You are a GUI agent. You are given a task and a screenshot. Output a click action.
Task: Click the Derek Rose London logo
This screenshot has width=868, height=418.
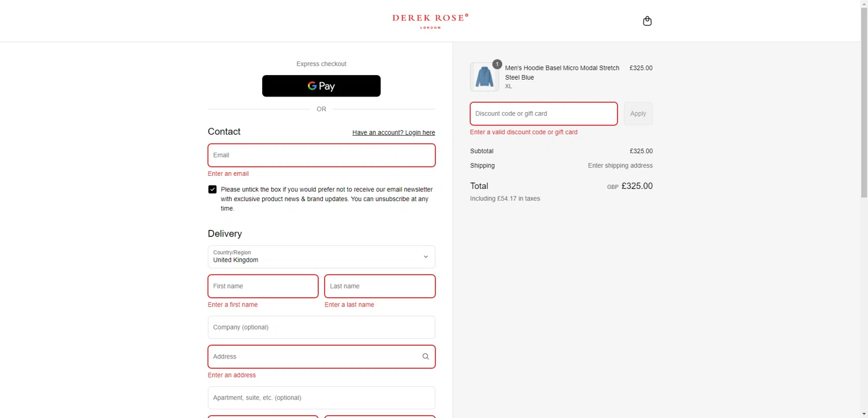point(430,21)
